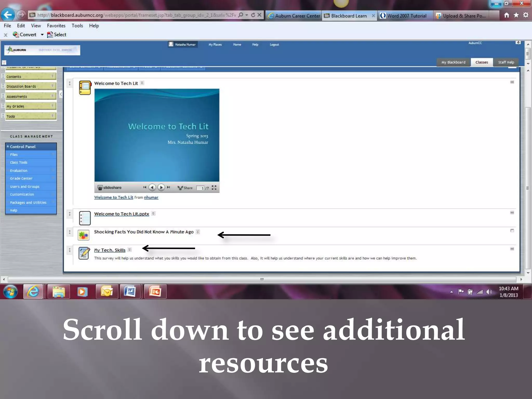Screen dimensions: 532x399
Task: Collapse the Control Panel section
Action: click(8, 146)
